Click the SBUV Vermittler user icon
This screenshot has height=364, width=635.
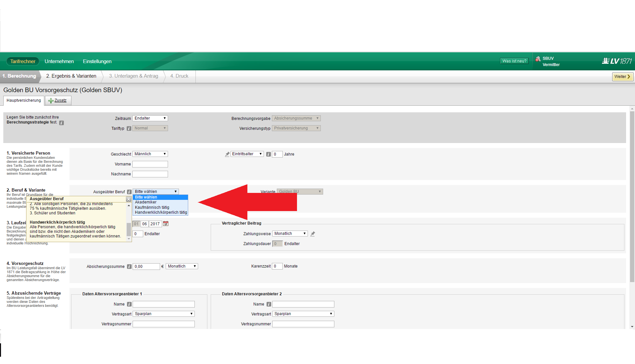coord(538,59)
